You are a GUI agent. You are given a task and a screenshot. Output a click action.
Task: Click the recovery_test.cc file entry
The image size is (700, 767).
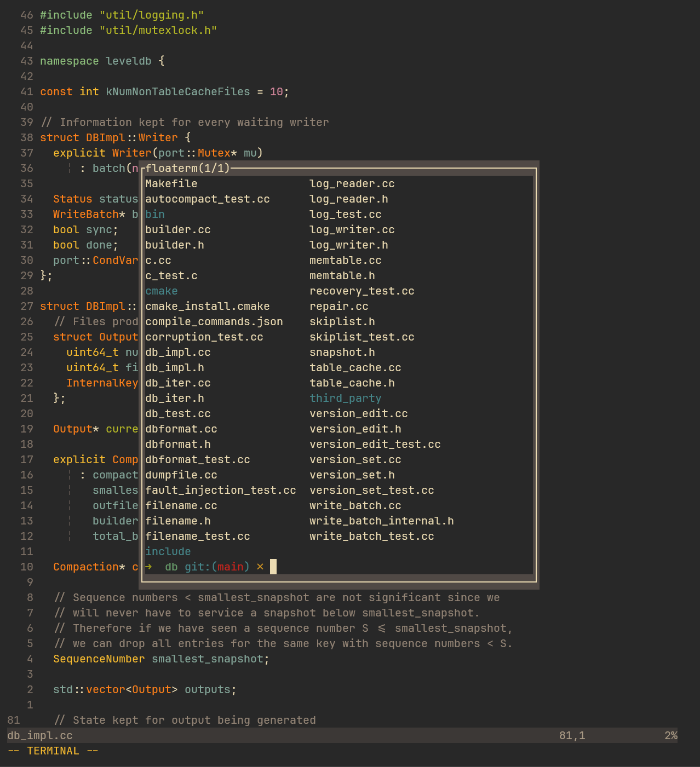tap(362, 291)
